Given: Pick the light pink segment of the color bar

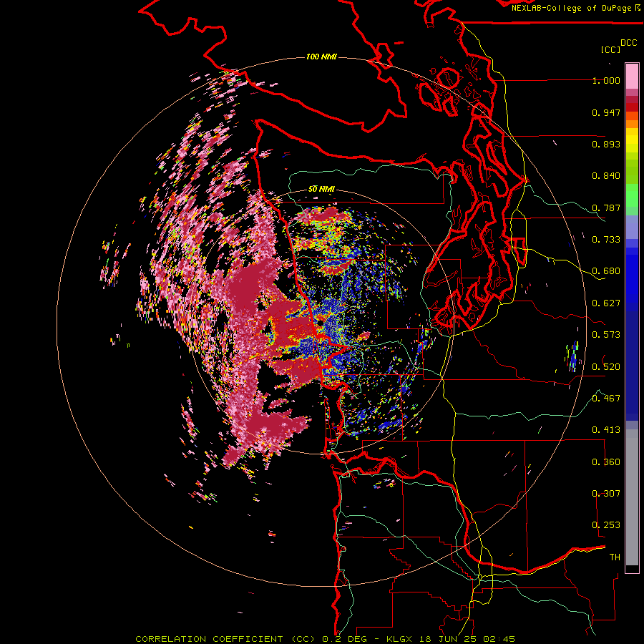Looking at the screenshot, I should click(632, 77).
